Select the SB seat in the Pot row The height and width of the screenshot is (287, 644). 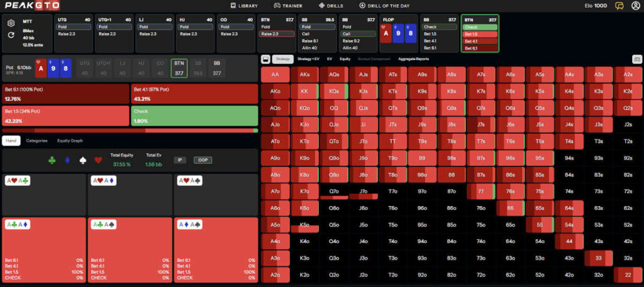pyautogui.click(x=198, y=68)
